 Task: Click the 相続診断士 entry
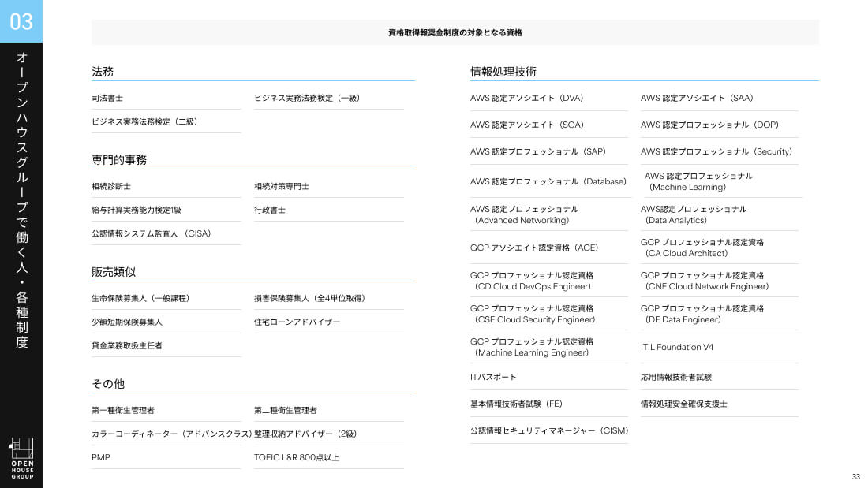coord(111,187)
